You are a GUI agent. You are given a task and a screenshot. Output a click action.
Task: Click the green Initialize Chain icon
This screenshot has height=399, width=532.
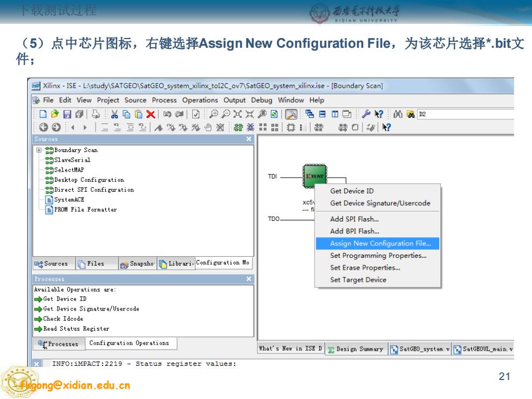click(x=238, y=127)
